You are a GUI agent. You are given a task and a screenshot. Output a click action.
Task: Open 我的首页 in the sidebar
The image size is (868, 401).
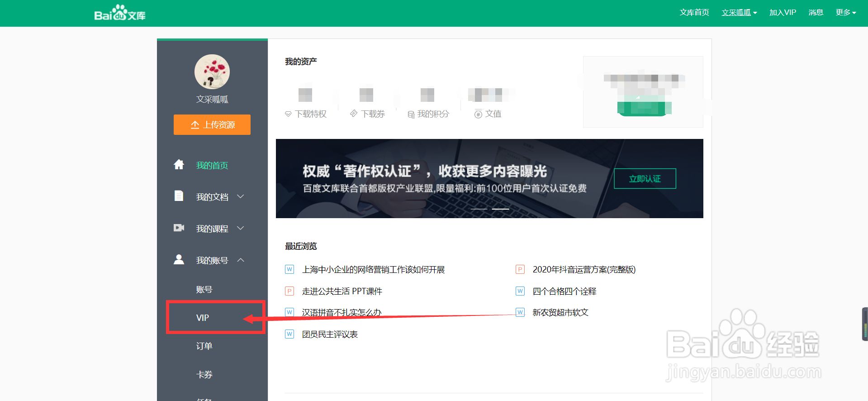tap(212, 165)
